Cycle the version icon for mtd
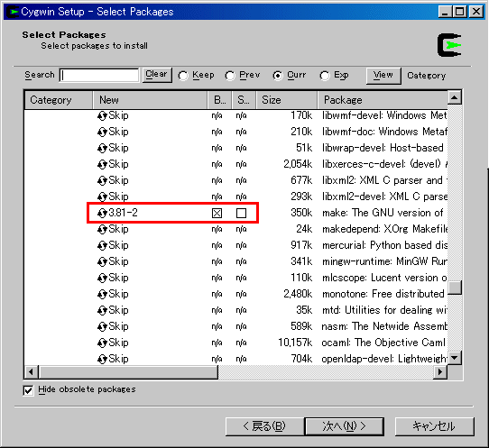 coord(102,310)
